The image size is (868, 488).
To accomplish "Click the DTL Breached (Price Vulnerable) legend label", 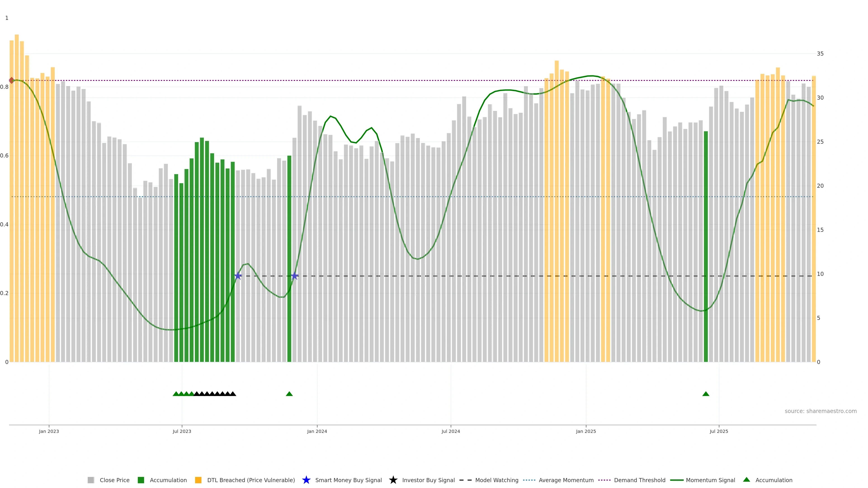I will pyautogui.click(x=251, y=480).
